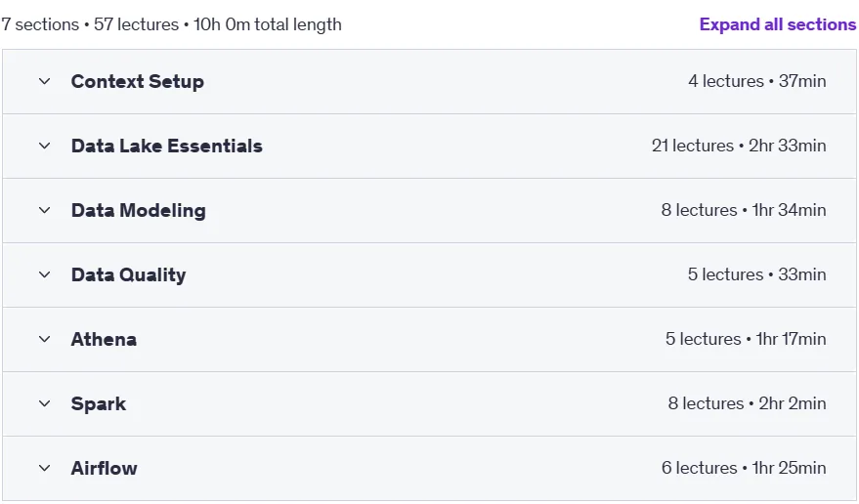
Task: Select the 21 lectures 2hr 33min label
Action: 739,146
